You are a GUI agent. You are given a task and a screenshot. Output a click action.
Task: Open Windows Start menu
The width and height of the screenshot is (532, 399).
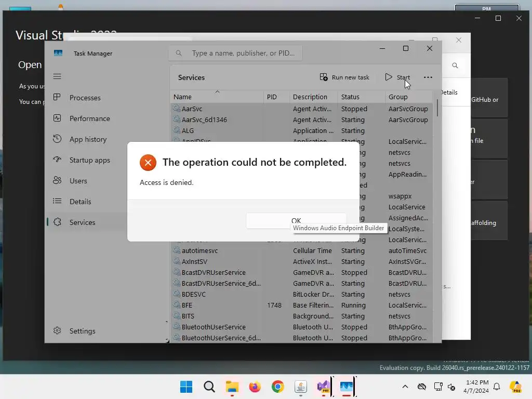click(x=186, y=387)
